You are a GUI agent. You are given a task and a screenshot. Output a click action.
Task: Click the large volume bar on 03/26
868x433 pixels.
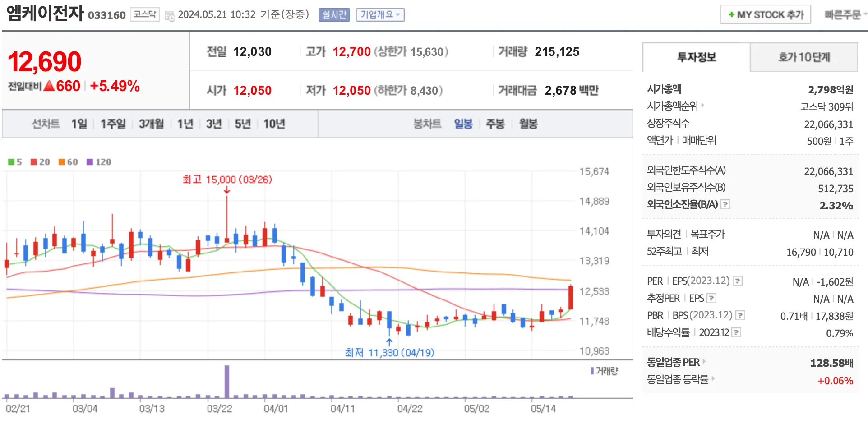[227, 382]
